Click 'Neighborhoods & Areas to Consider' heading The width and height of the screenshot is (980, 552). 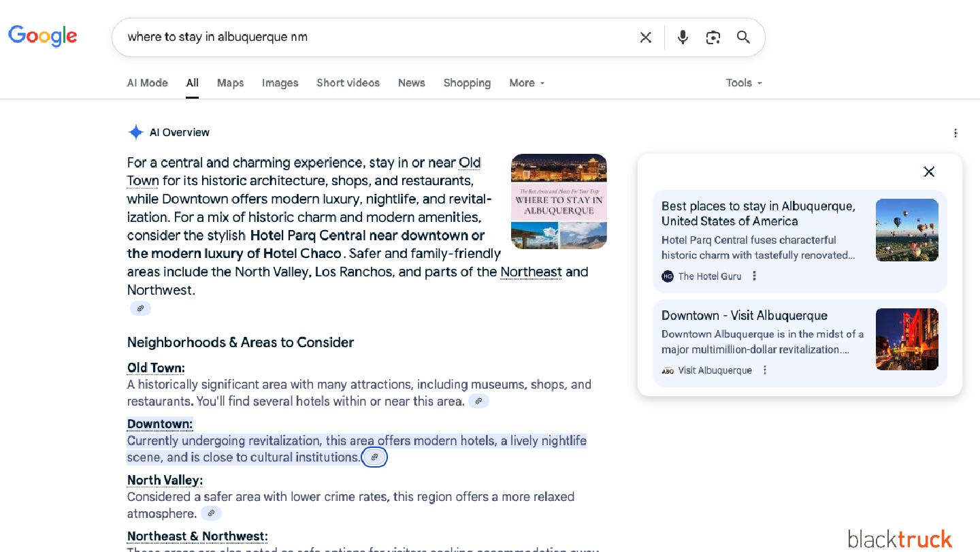point(240,342)
